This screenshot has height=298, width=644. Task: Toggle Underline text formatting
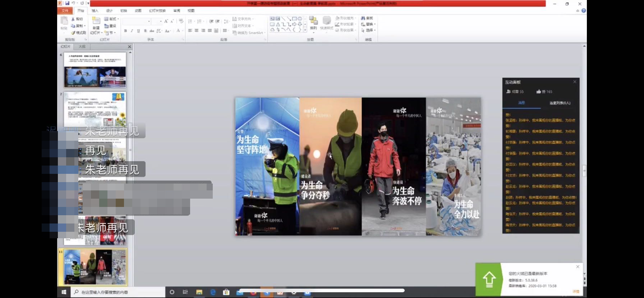(x=138, y=31)
